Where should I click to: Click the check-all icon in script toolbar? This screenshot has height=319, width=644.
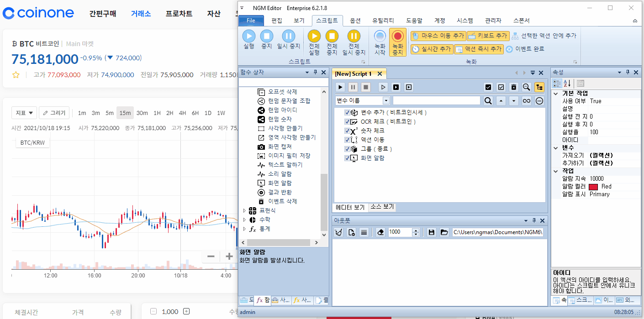[488, 87]
